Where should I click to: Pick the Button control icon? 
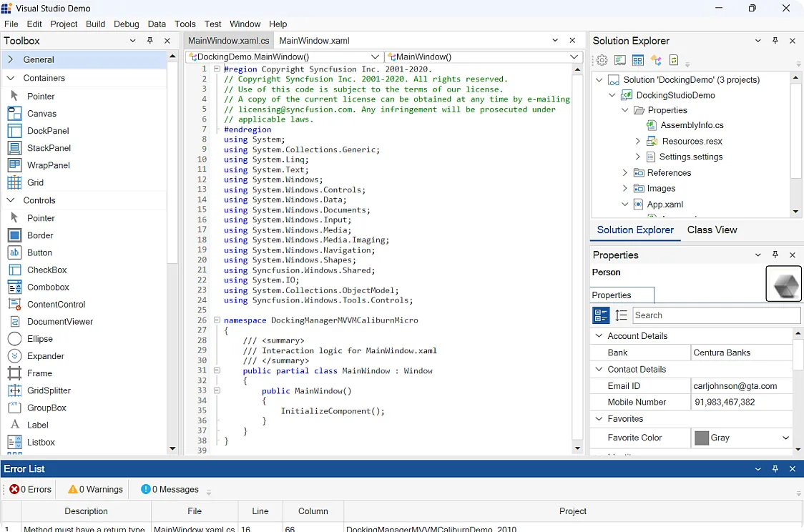pos(14,252)
